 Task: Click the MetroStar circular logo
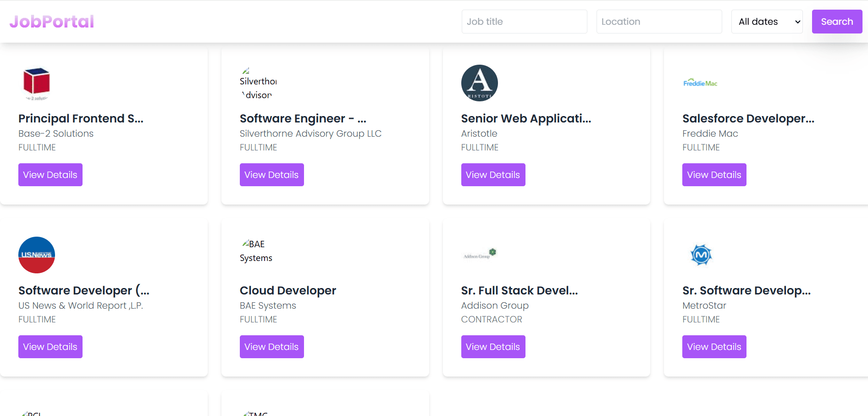(701, 255)
